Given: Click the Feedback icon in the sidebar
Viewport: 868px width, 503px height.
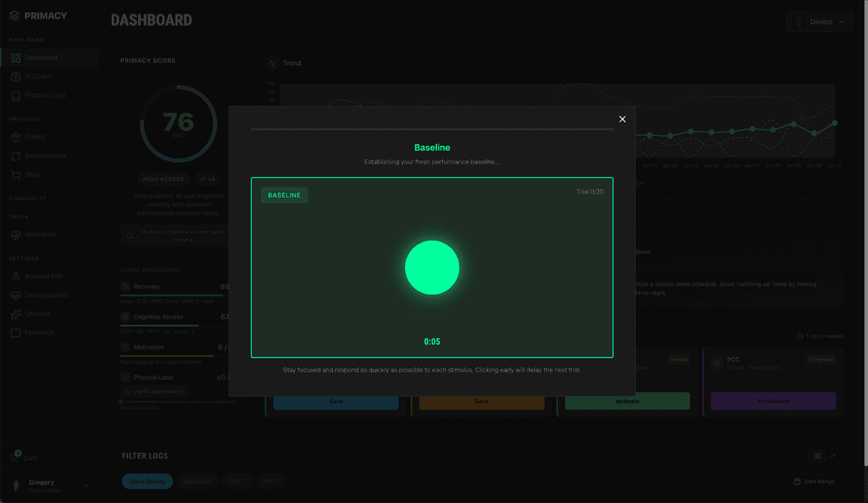Looking at the screenshot, I should pyautogui.click(x=16, y=332).
